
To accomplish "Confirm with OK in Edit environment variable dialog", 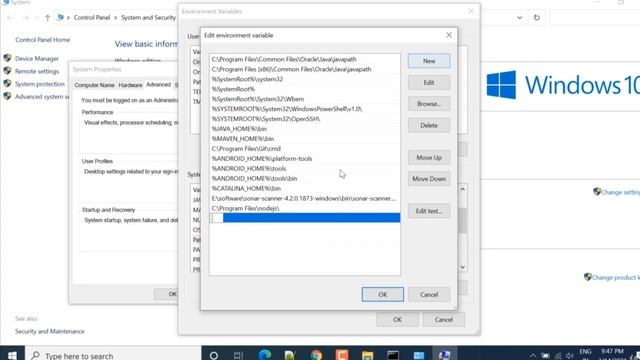I will click(x=382, y=294).
